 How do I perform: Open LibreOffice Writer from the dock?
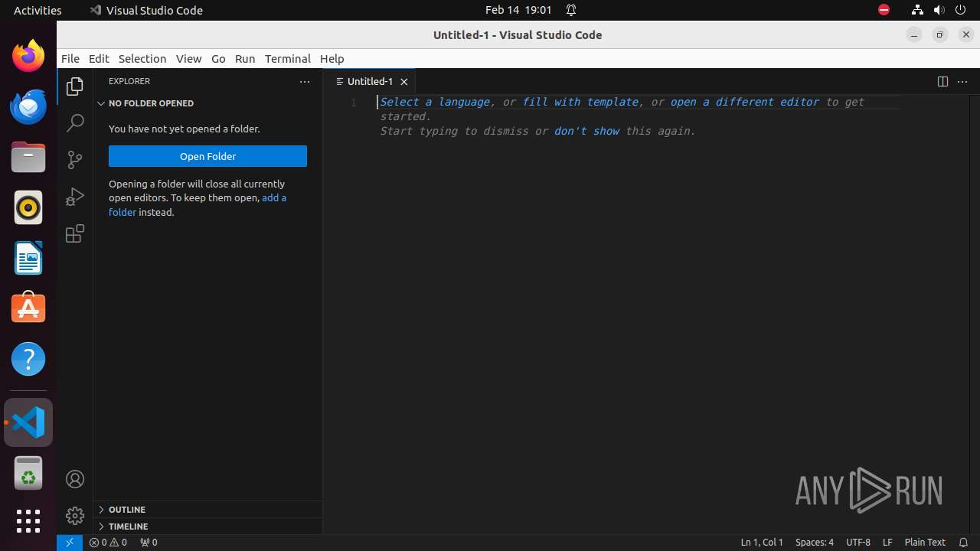(x=28, y=258)
